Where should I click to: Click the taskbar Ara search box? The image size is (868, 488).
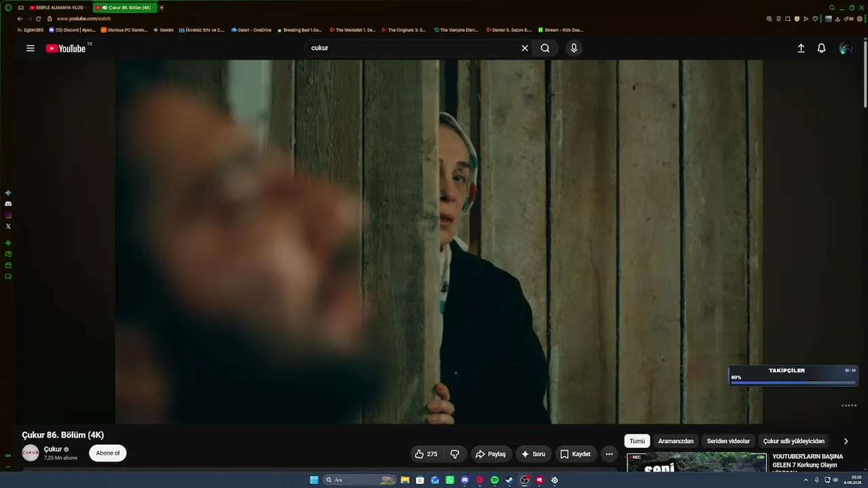(360, 480)
